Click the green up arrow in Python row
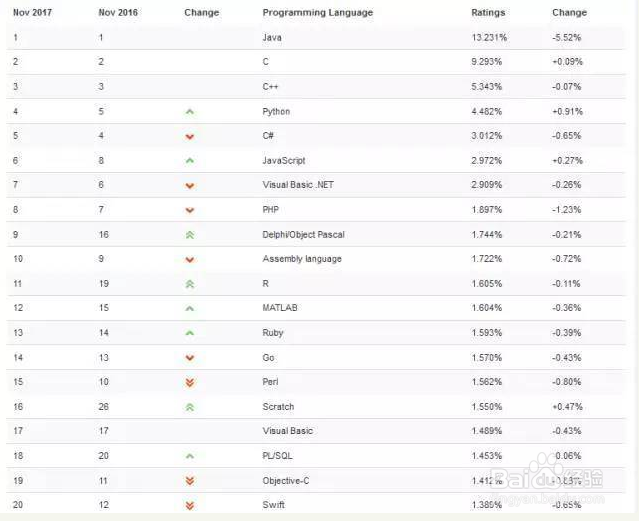The height and width of the screenshot is (521, 639). 190,111
